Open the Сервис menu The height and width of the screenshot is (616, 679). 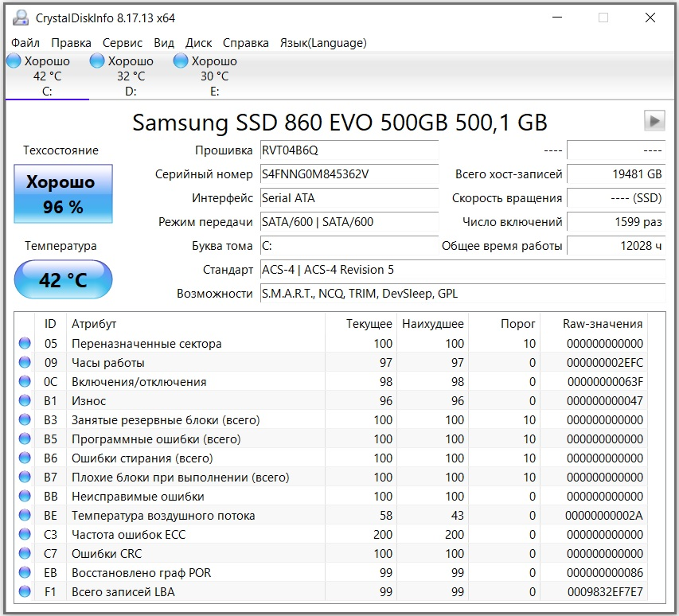pos(123,43)
